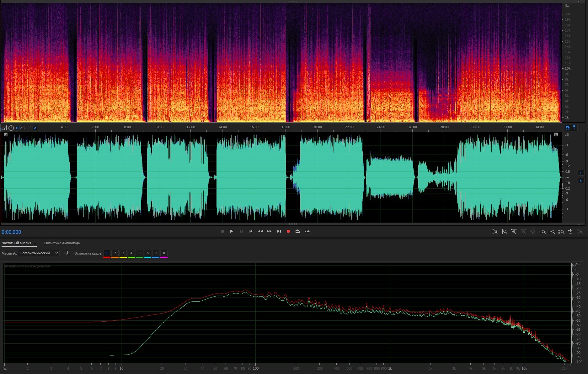This screenshot has height=374, width=588.
Task: Click the fade-in handle at waveform start
Action: point(6,134)
